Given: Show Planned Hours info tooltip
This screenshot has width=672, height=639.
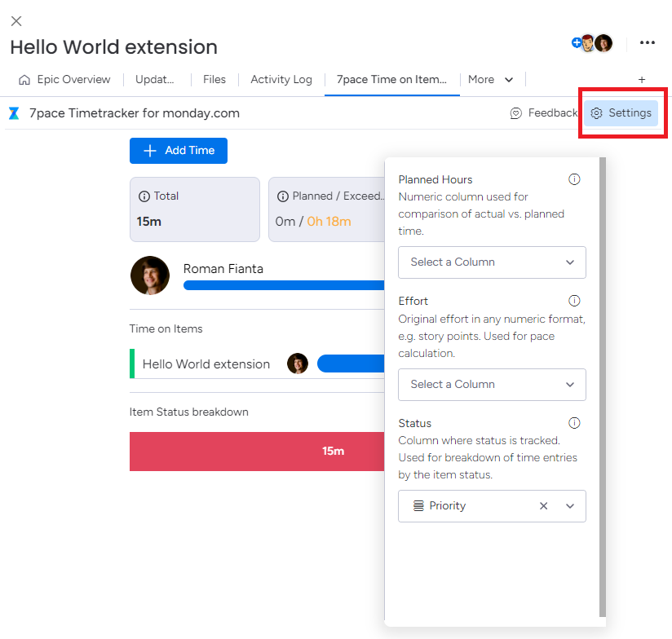Looking at the screenshot, I should coord(574,179).
